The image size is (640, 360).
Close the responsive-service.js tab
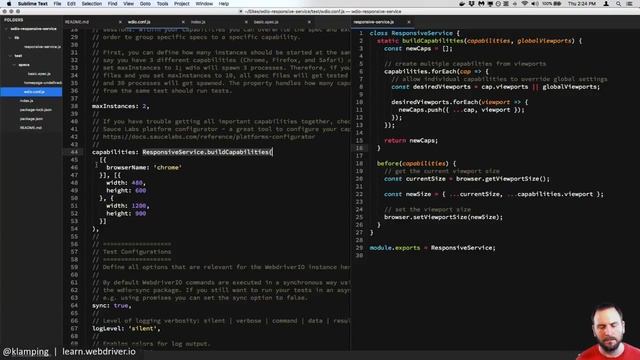click(409, 22)
